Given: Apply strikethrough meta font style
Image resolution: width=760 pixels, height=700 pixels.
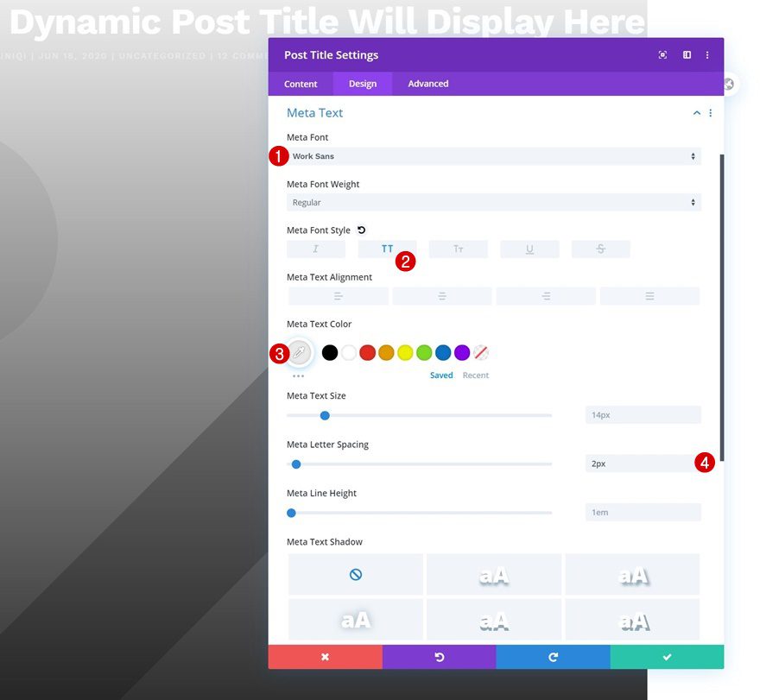Looking at the screenshot, I should coord(599,248).
